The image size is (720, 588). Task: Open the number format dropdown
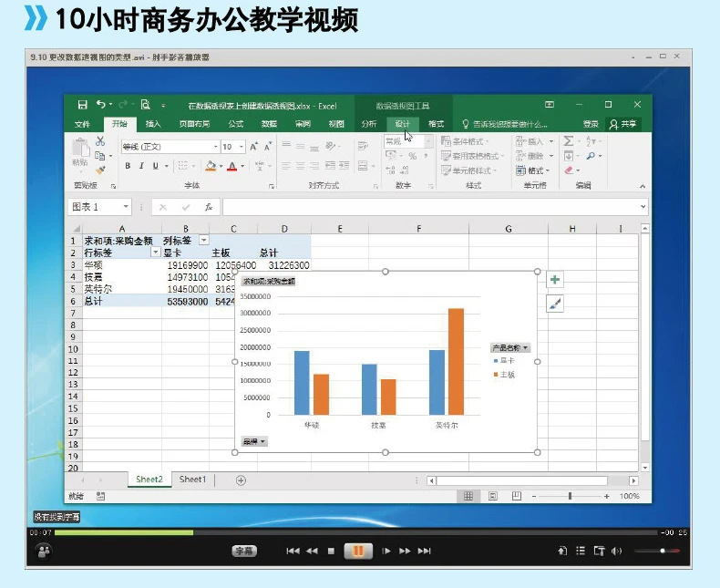click(428, 141)
